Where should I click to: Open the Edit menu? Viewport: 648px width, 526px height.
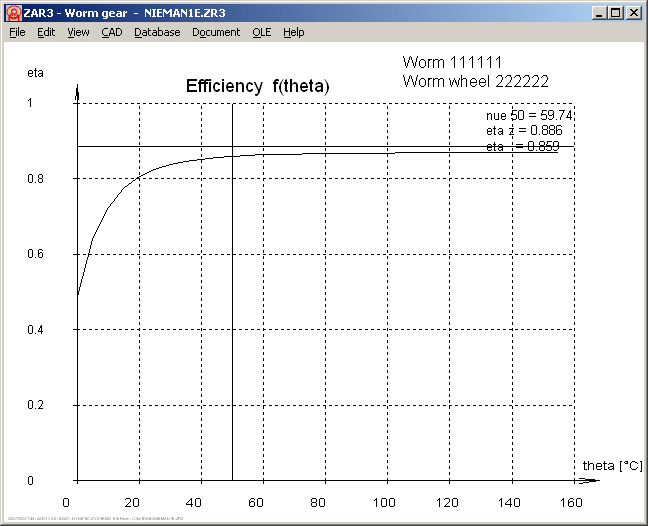click(x=46, y=32)
